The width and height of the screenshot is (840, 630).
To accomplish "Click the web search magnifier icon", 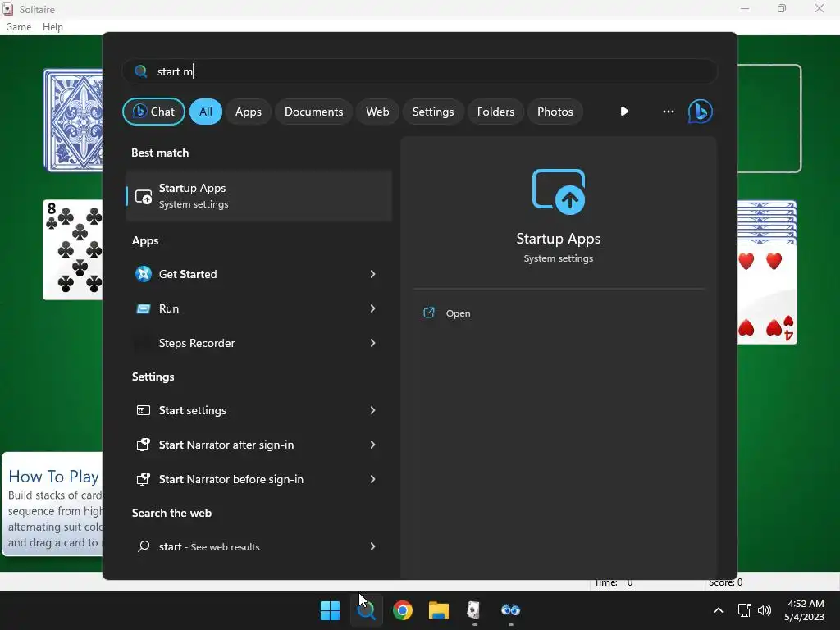I will tap(143, 546).
